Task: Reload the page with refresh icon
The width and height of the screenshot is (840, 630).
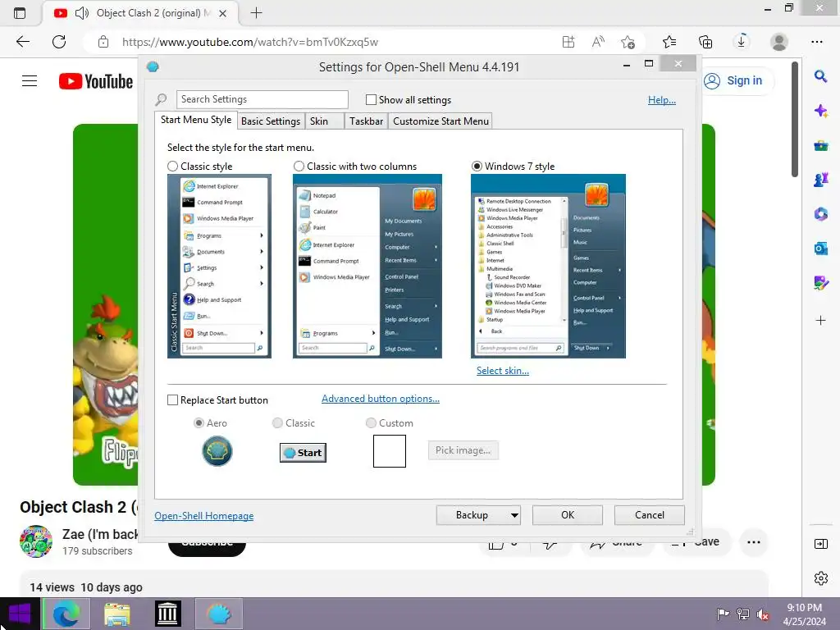Action: coord(59,42)
